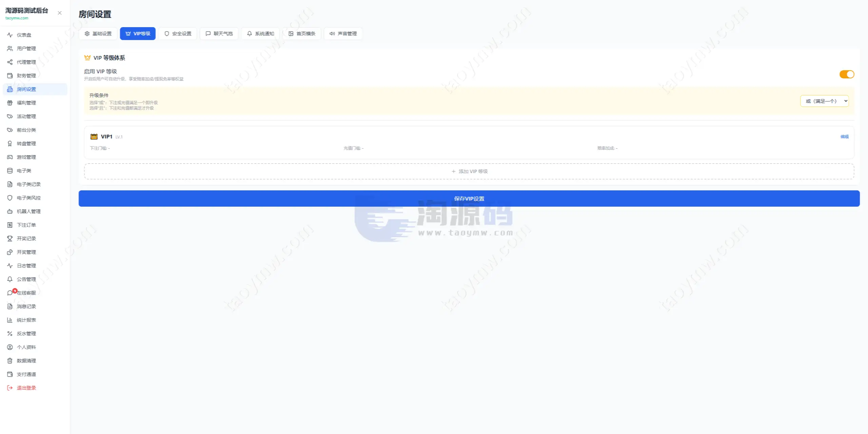Open the 升级条件 dropdown 或（满足一个）

click(x=825, y=101)
